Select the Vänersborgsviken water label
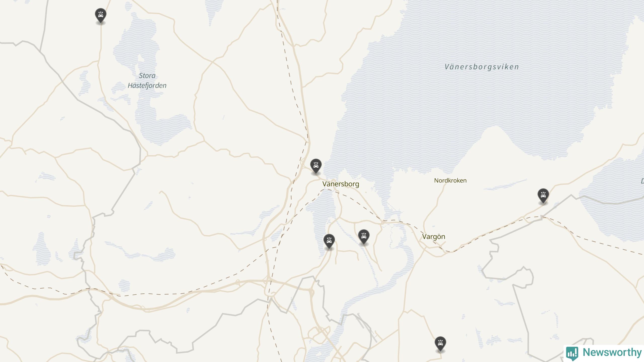644x362 pixels. pyautogui.click(x=482, y=67)
